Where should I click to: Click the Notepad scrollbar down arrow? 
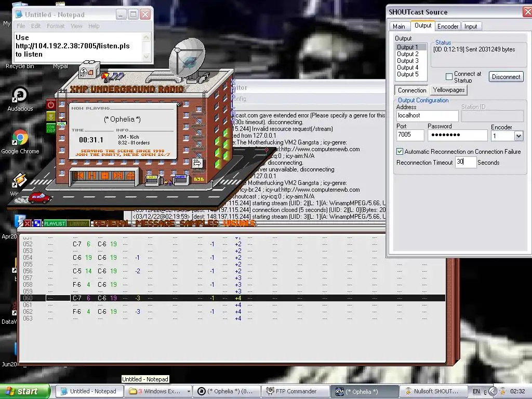point(146,57)
